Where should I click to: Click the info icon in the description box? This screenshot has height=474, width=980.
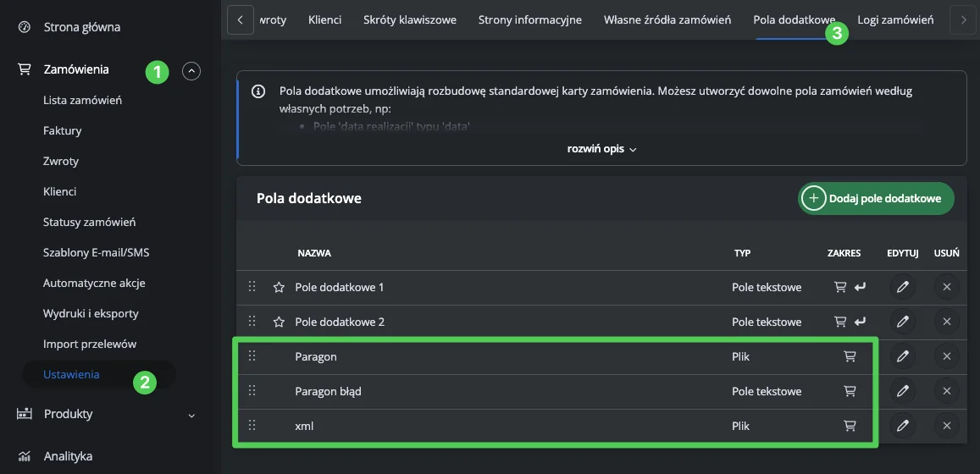click(257, 91)
